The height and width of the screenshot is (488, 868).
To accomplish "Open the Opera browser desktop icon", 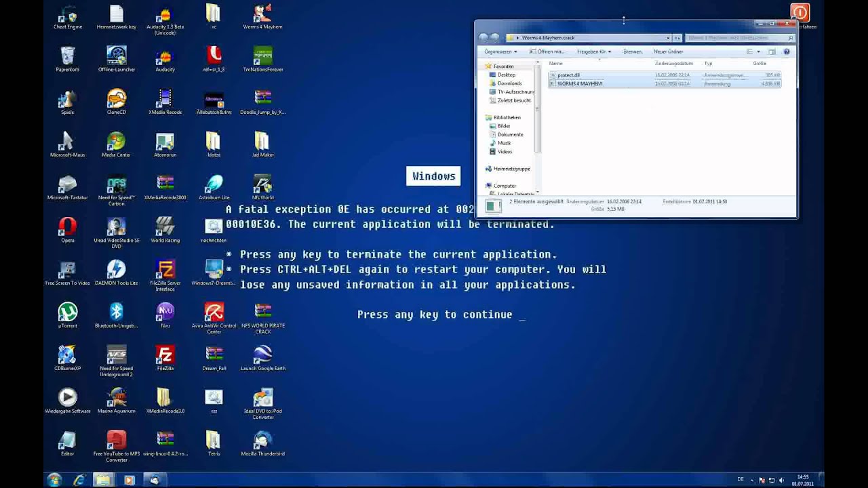I will [67, 230].
